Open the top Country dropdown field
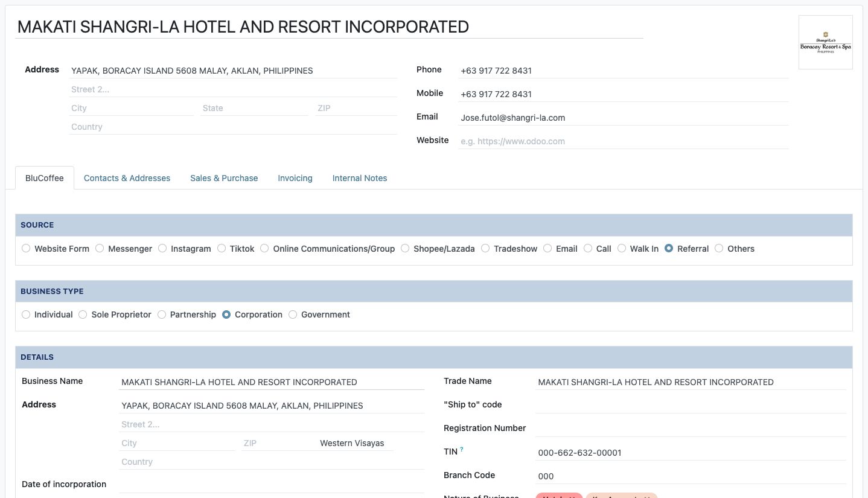The height and width of the screenshot is (498, 868). (x=233, y=127)
